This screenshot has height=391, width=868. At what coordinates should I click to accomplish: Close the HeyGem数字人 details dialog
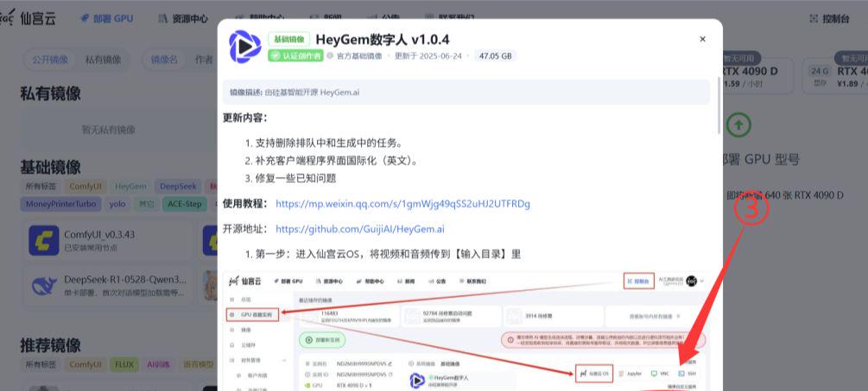[x=702, y=39]
